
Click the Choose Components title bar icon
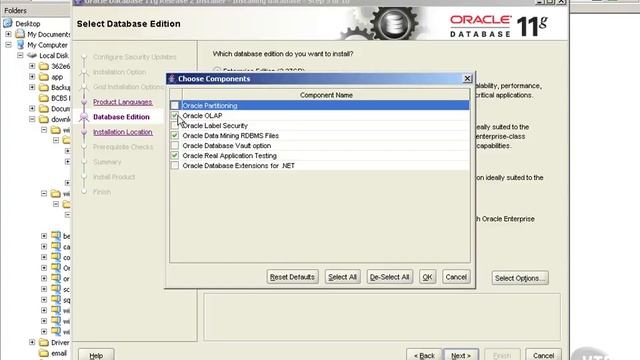coord(172,78)
